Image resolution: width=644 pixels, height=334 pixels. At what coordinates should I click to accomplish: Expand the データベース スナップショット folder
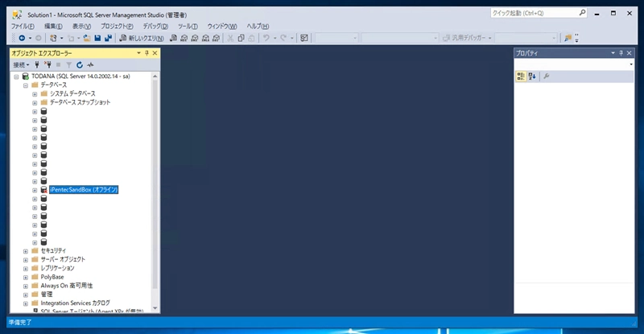coord(35,103)
